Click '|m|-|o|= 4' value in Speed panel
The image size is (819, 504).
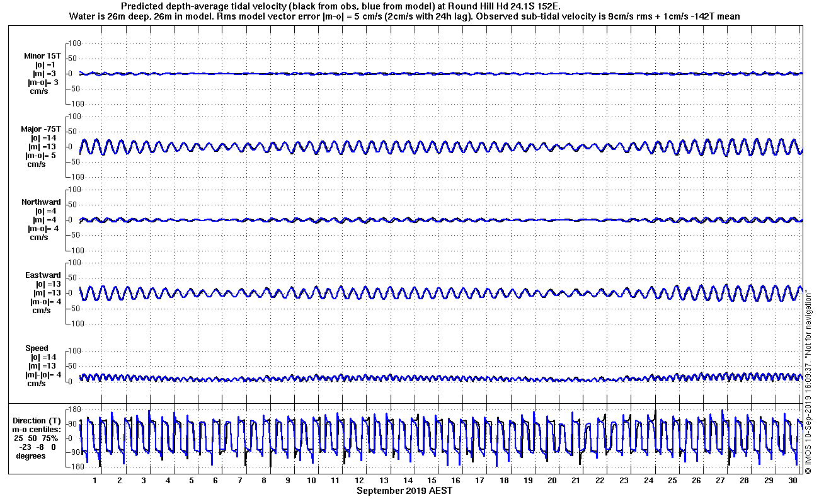coord(43,375)
